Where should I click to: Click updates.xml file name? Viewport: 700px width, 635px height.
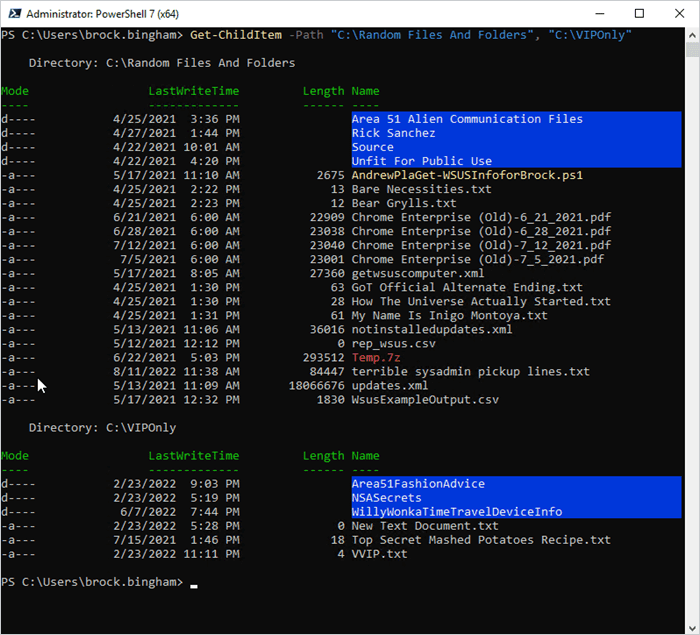click(x=390, y=386)
